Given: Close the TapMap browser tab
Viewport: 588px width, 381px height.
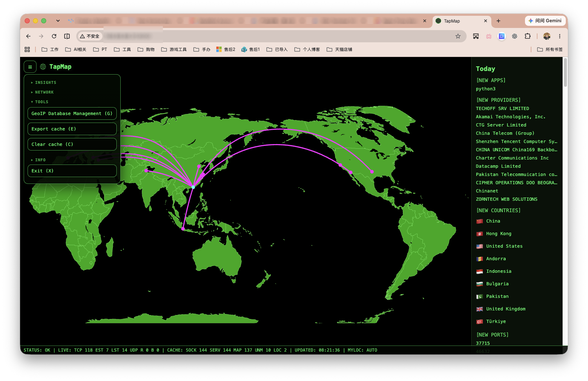Looking at the screenshot, I should click(486, 21).
